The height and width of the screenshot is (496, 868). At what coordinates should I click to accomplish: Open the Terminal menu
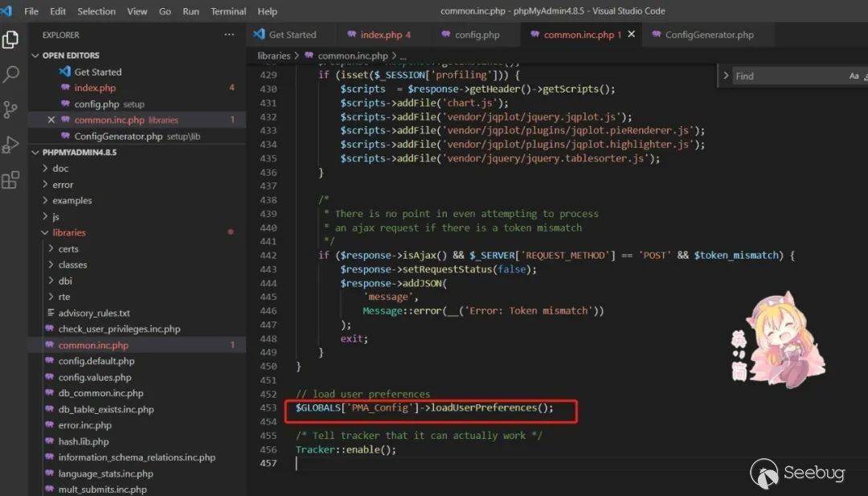[x=228, y=11]
